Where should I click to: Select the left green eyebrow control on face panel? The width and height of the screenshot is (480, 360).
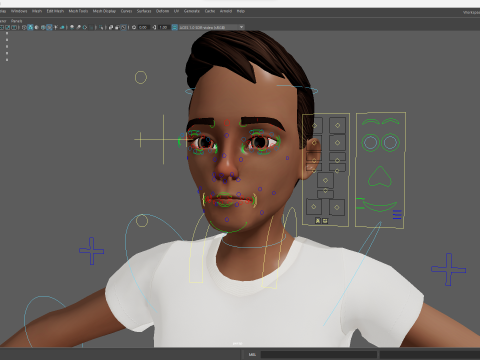(x=370, y=122)
